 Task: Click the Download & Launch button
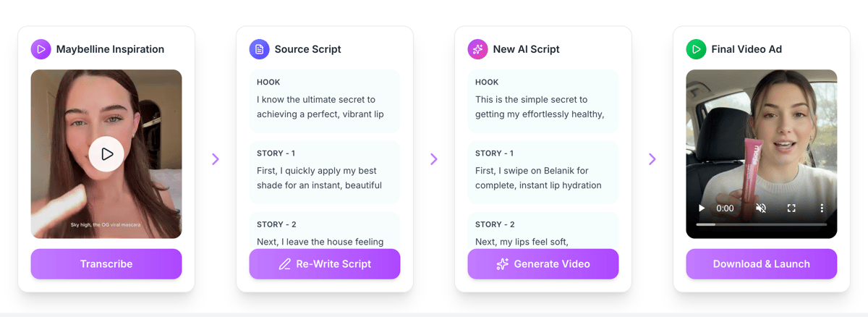[x=762, y=264]
